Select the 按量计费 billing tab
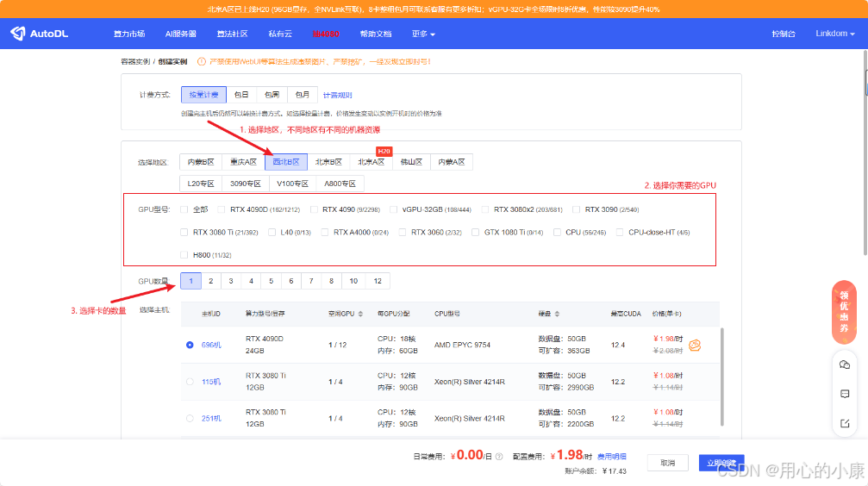Viewport: 868px width, 486px height. pyautogui.click(x=203, y=95)
